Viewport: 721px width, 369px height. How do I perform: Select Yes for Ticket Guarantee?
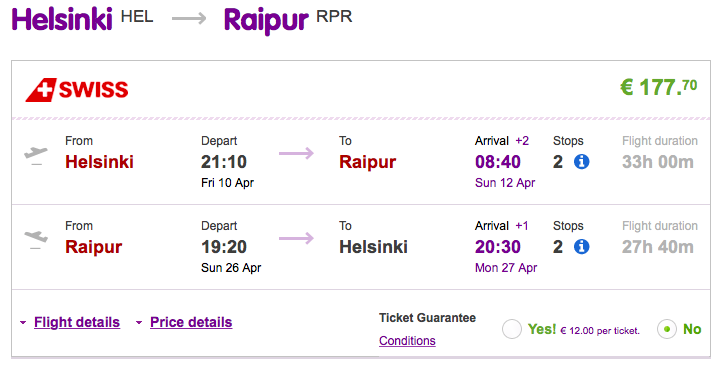click(x=512, y=329)
